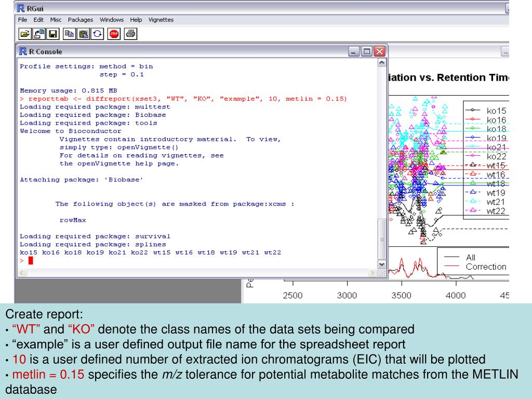Click 'Memory usage: 0.815 MB' text
Image resolution: width=532 pixels, height=399 pixels.
click(69, 90)
